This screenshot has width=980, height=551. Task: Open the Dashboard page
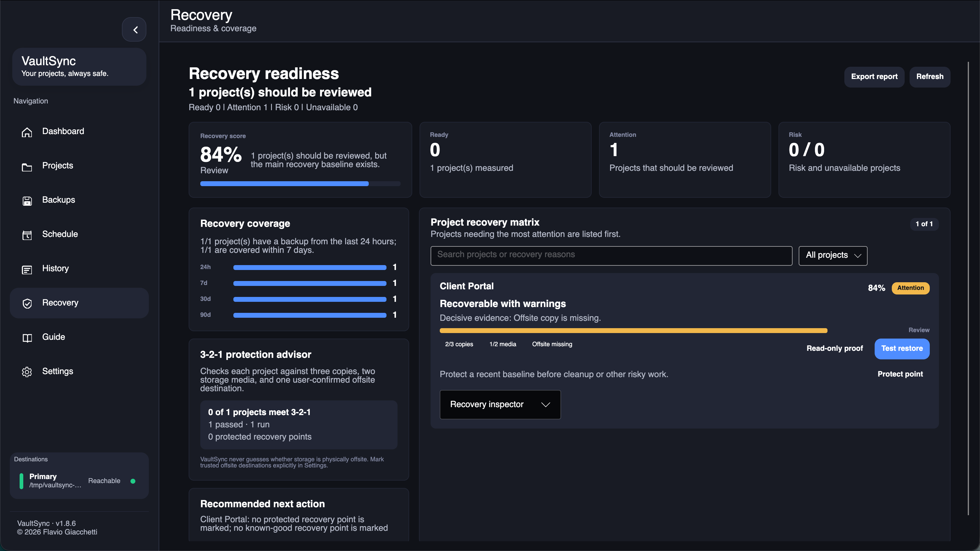tap(79, 132)
